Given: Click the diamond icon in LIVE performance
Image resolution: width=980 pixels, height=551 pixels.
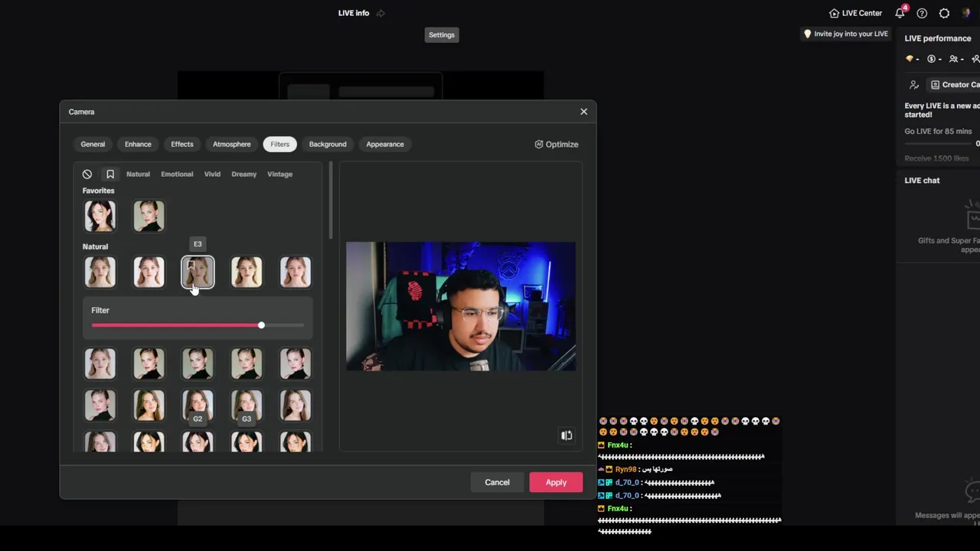Looking at the screenshot, I should pos(910,59).
